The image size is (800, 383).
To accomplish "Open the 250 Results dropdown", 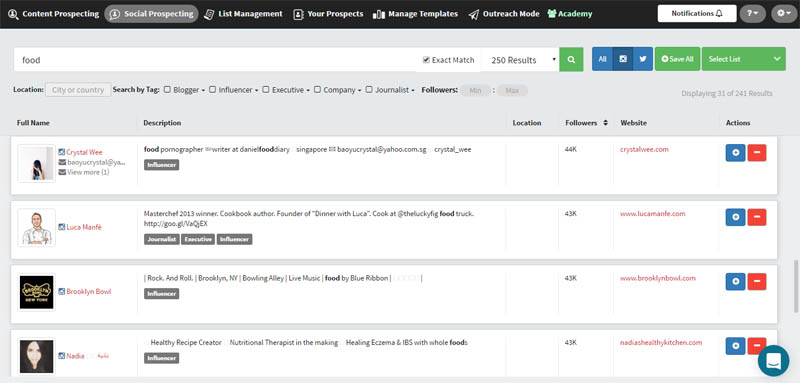I will coord(520,60).
